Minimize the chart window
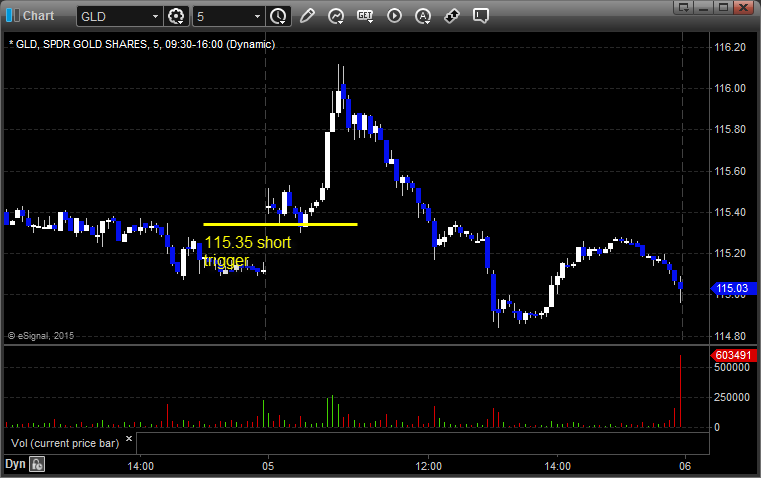Screen dimensions: 761x478 pyautogui.click(x=703, y=7)
